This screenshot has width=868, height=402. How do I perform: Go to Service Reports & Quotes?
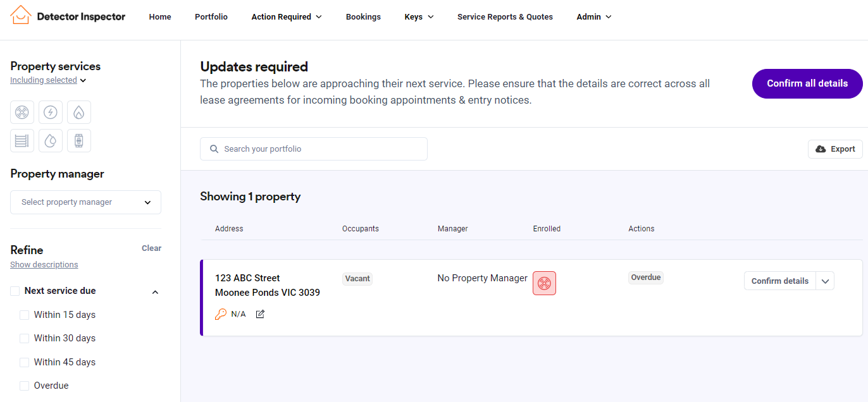(505, 17)
